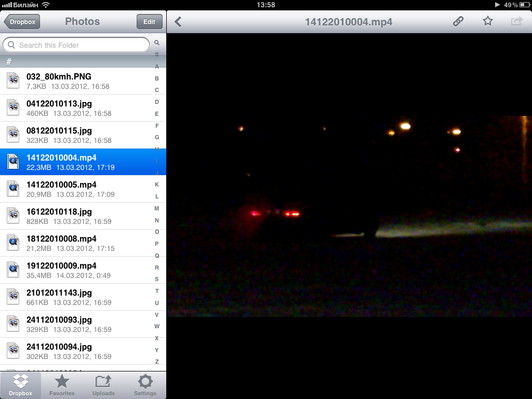
Task: Copy link using the chain link icon
Action: pos(458,21)
